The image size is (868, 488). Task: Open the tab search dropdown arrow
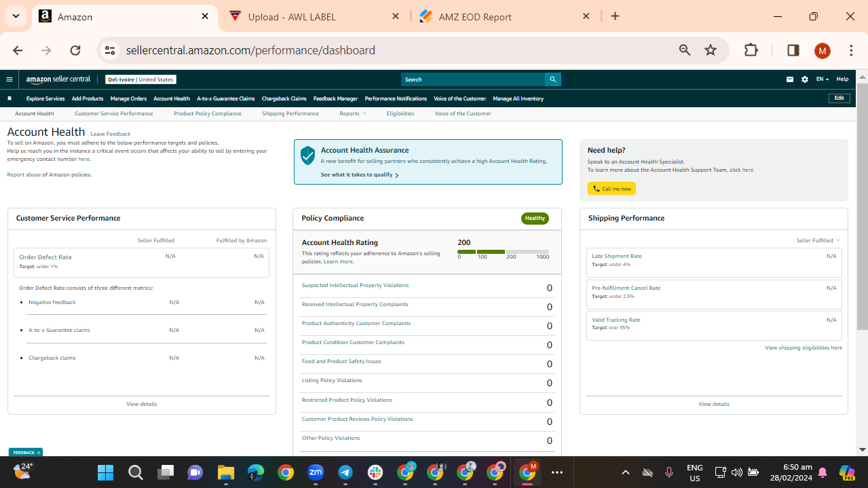coord(16,16)
